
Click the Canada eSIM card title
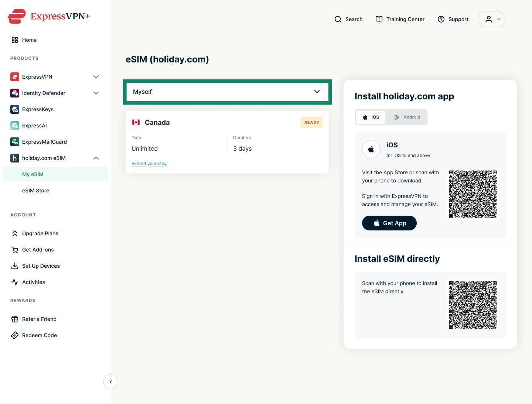[x=157, y=123]
